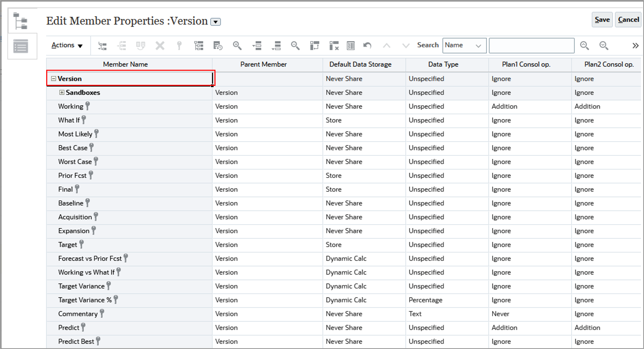Click the search-down magnifier icon
The width and height of the screenshot is (644, 349).
pyautogui.click(x=604, y=45)
